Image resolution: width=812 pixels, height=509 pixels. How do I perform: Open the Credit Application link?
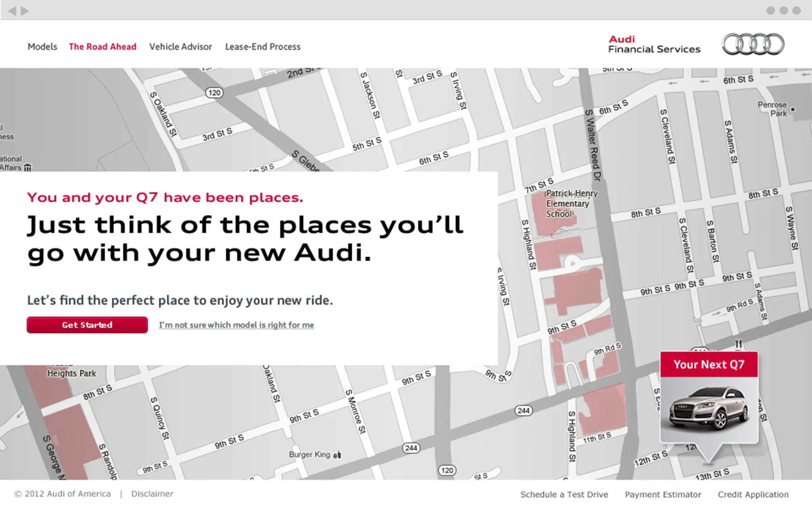tap(753, 494)
